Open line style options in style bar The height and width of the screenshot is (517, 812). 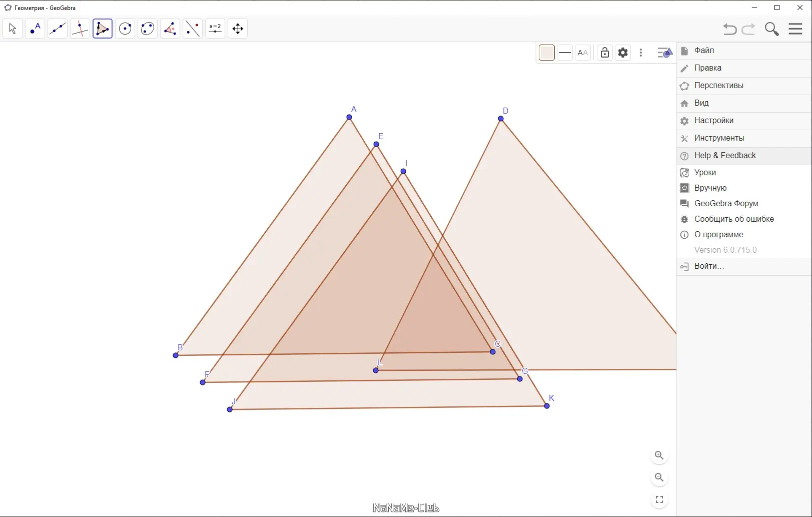click(565, 53)
